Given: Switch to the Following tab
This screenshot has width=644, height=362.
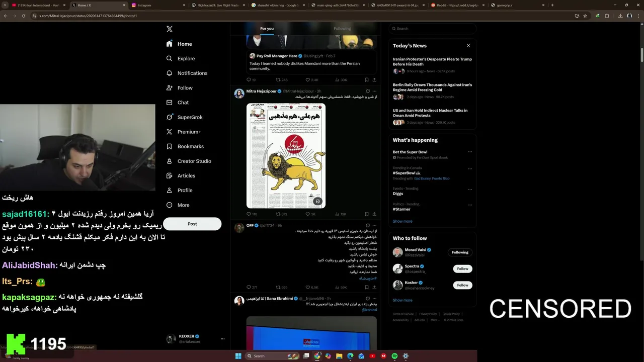Looking at the screenshot, I should click(342, 29).
